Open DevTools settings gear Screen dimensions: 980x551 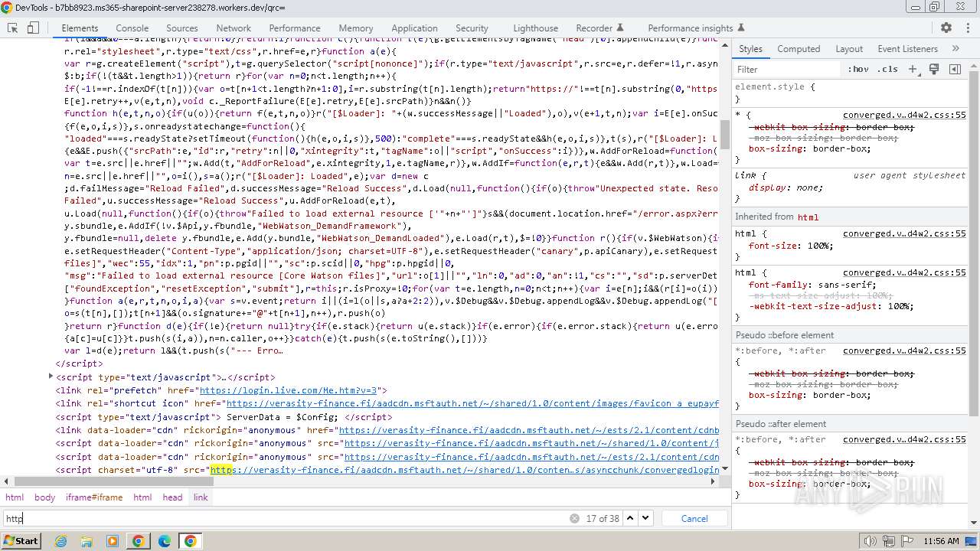(946, 28)
